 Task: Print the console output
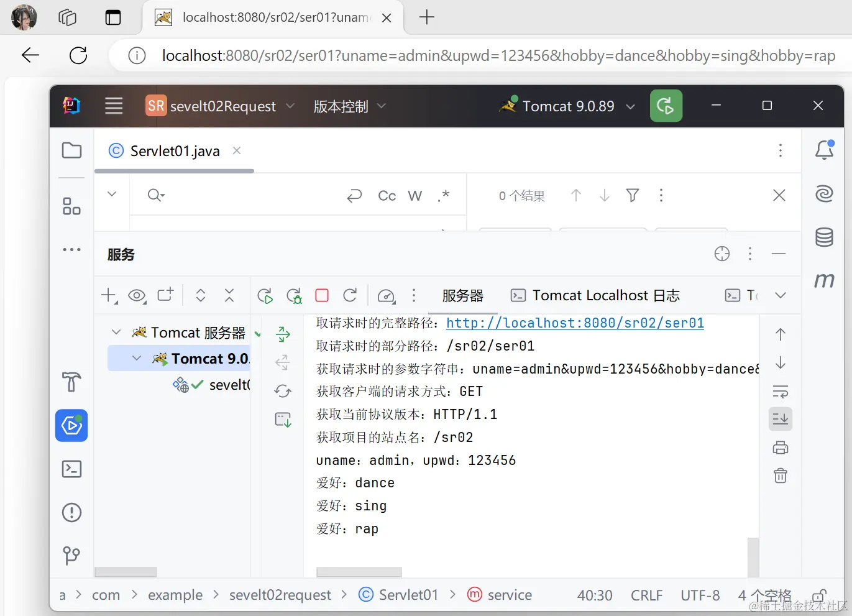coord(780,447)
